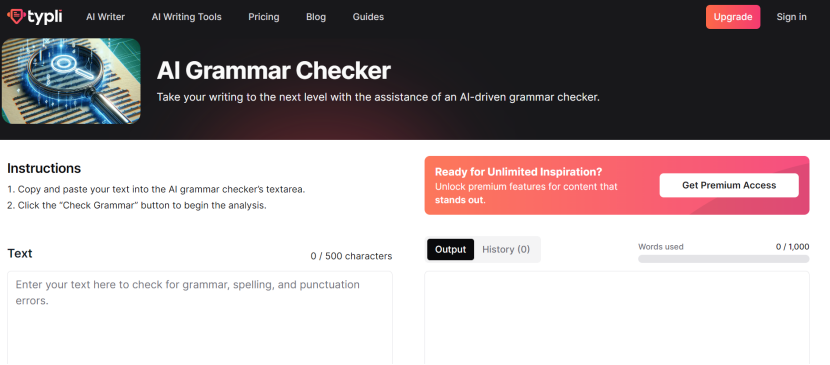Click the Upgrade button

click(x=733, y=17)
